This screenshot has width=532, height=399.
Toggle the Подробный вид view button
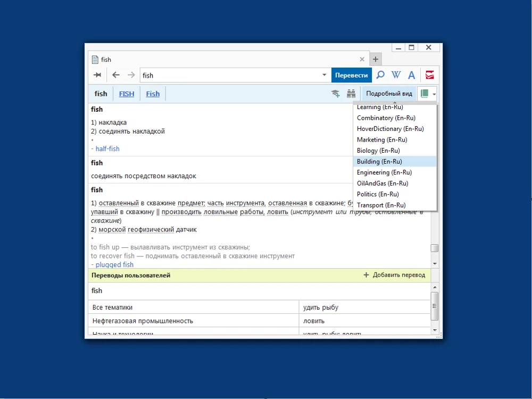[389, 94]
